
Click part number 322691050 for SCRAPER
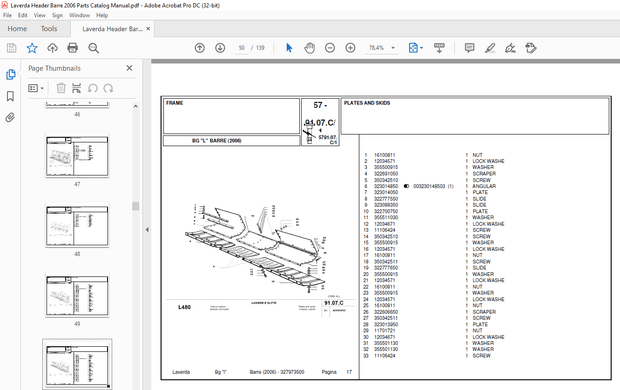tap(386, 174)
